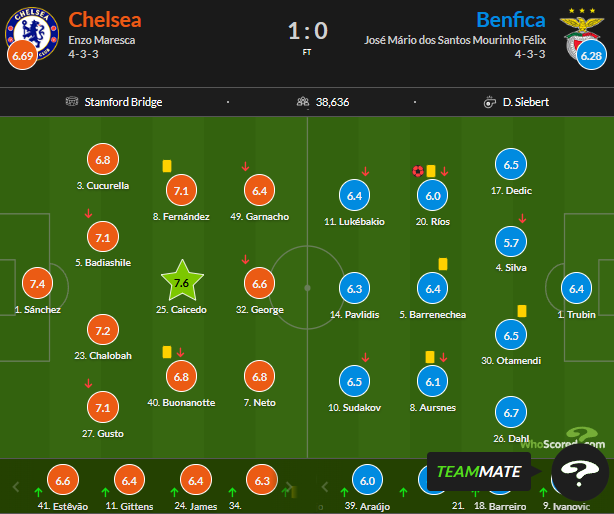Click Fernández's yellow card icon
The image size is (614, 514).
coord(166,166)
